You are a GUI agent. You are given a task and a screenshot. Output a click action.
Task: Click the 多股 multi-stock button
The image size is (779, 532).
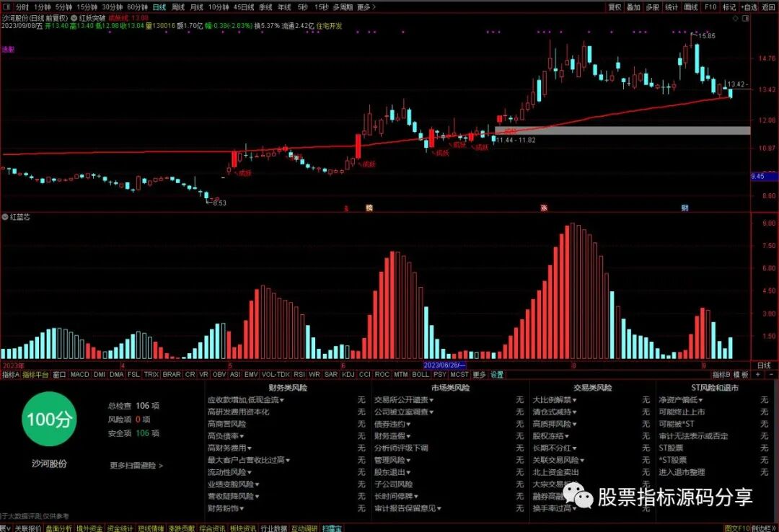[652, 7]
